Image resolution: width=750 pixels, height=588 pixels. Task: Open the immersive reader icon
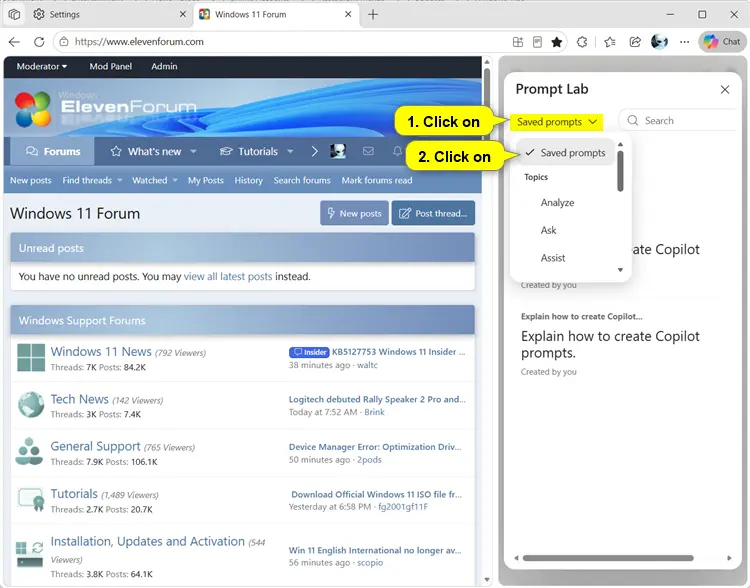click(537, 42)
